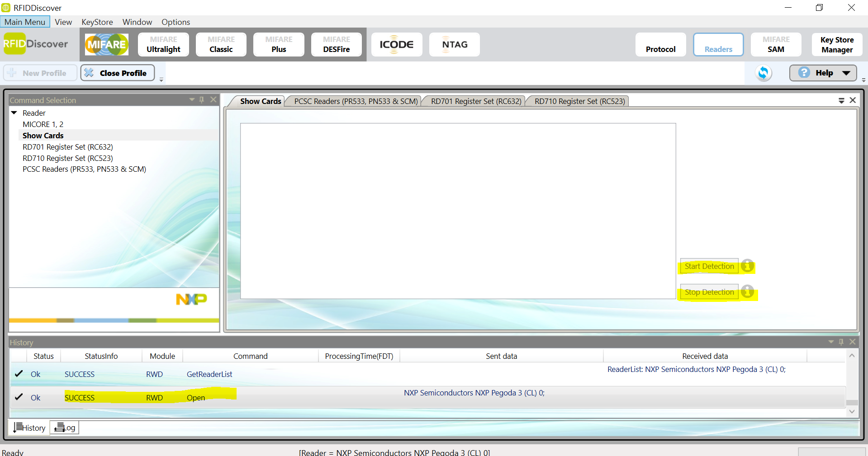Toggle the Readers mode button
The image size is (868, 456).
pyautogui.click(x=718, y=44)
